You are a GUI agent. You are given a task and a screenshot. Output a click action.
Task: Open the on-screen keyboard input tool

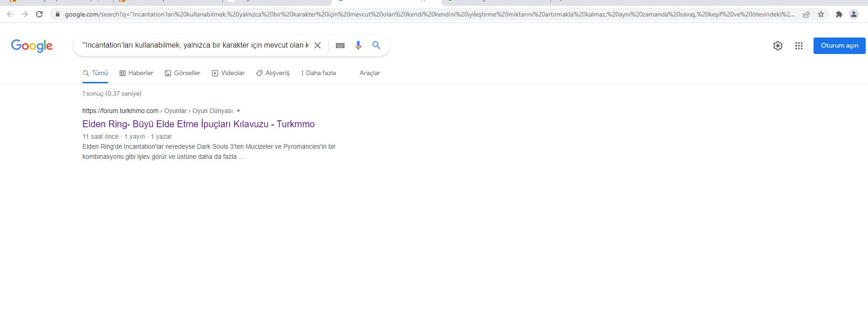point(340,45)
